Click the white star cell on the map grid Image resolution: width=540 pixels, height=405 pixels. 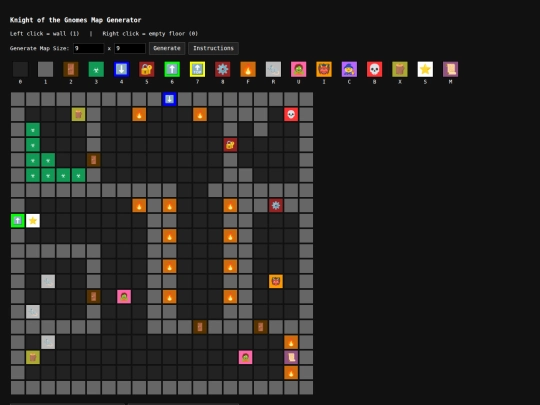pyautogui.click(x=33, y=221)
